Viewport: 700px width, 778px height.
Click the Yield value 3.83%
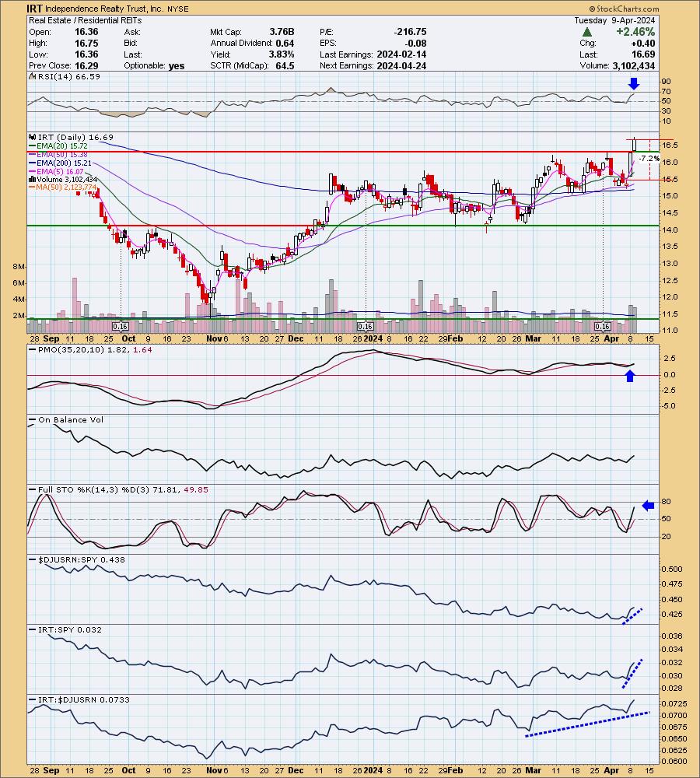(x=282, y=54)
